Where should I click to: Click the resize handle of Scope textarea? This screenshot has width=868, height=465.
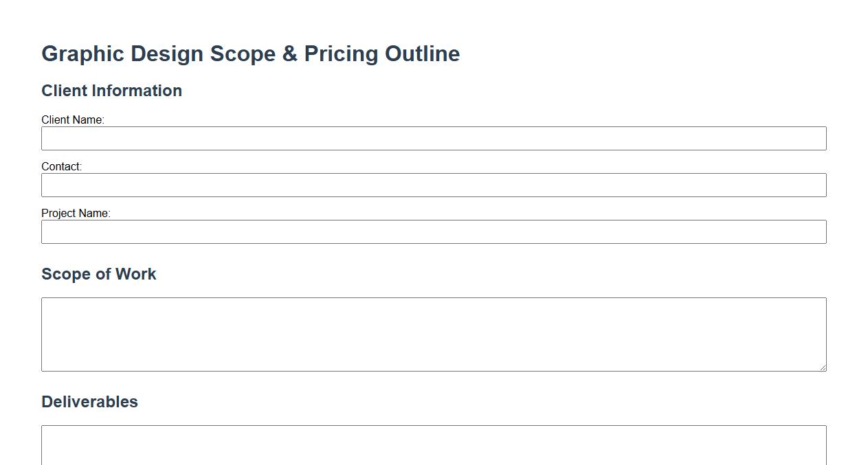tap(822, 367)
